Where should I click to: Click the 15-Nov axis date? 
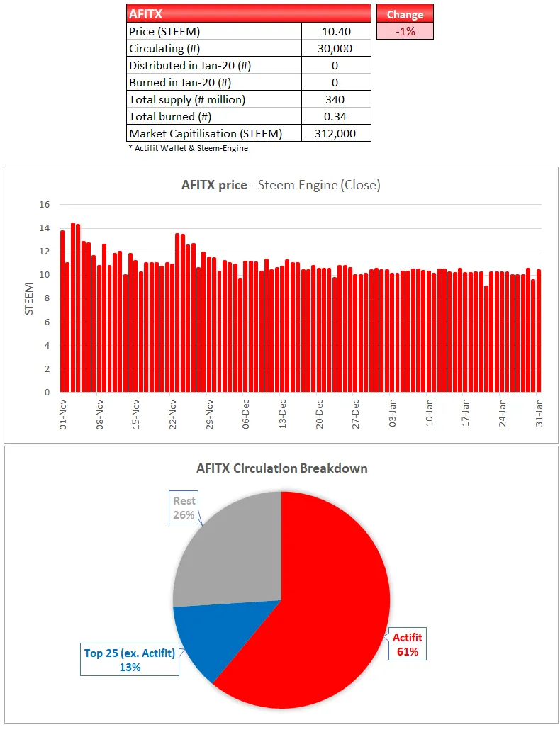coord(136,415)
